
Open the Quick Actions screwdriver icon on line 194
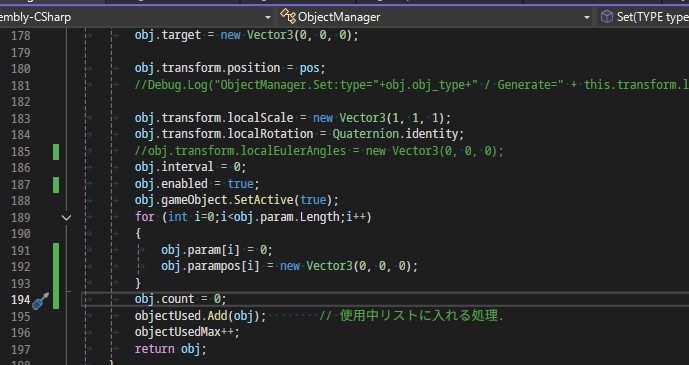tap(40, 300)
